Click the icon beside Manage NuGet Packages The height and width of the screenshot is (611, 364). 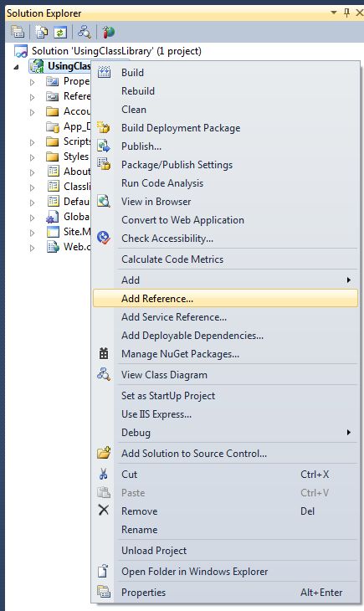coord(104,353)
